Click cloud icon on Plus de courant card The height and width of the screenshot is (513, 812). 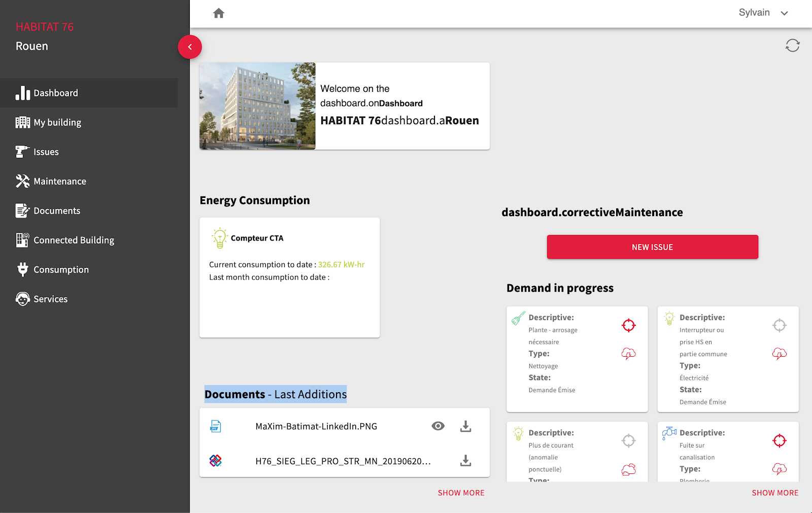629,469
